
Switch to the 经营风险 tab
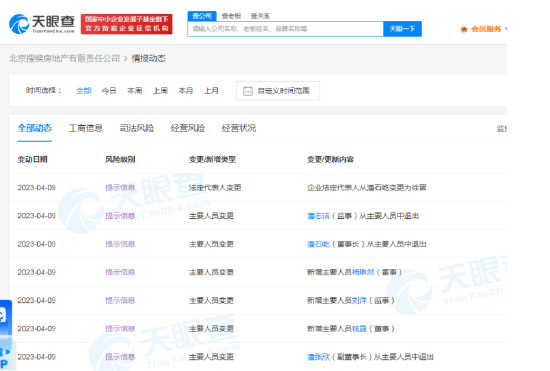click(x=188, y=128)
